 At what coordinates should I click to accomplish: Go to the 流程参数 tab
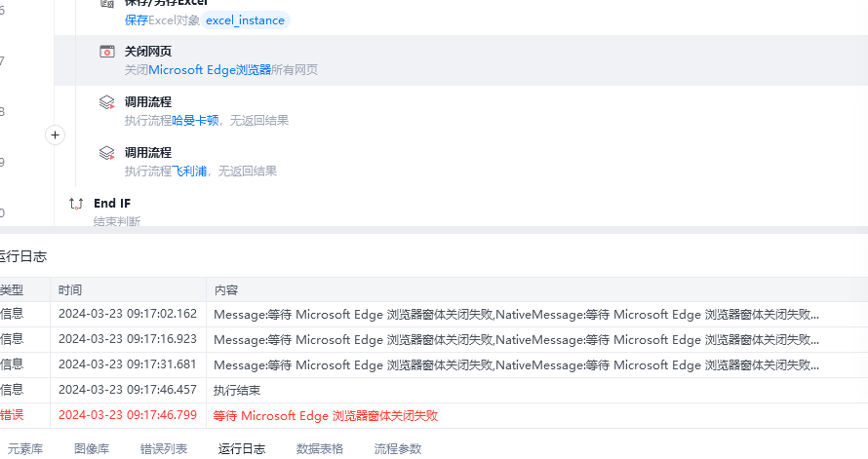tap(398, 449)
